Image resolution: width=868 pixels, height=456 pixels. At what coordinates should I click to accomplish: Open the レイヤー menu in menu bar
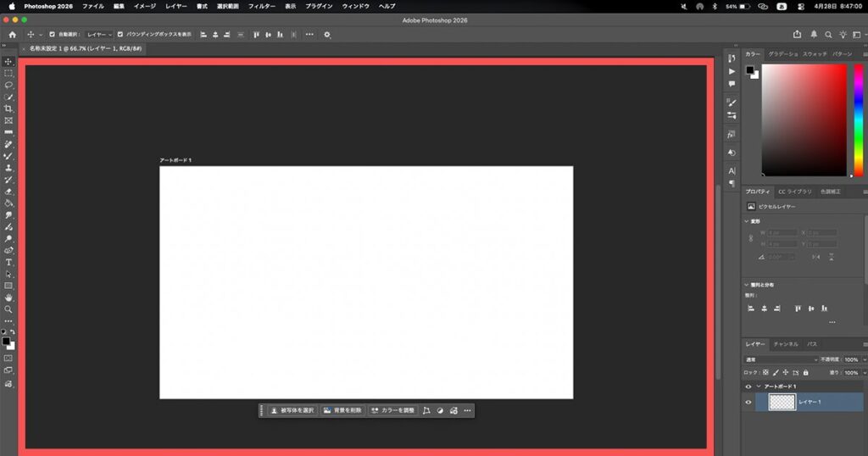(x=176, y=6)
